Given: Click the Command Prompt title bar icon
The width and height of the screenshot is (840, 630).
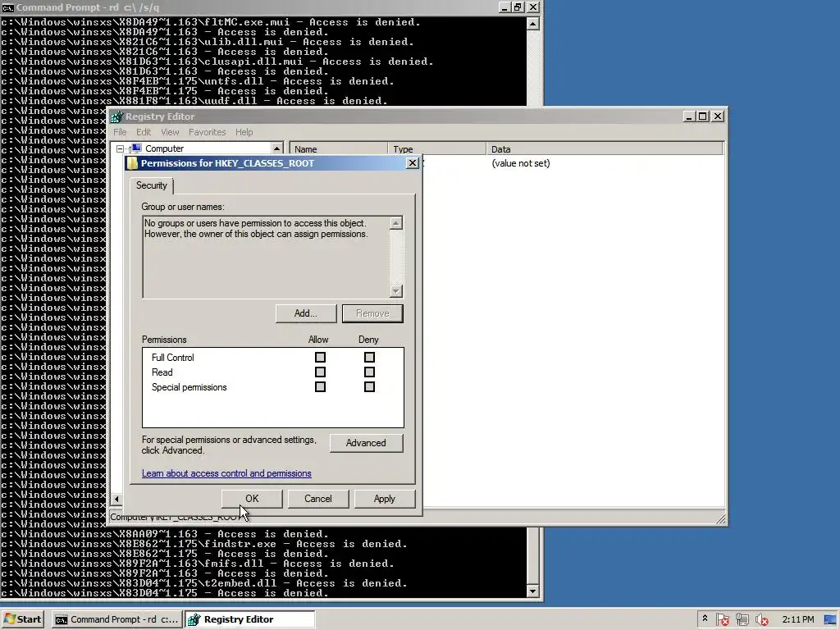Looking at the screenshot, I should pos(7,7).
